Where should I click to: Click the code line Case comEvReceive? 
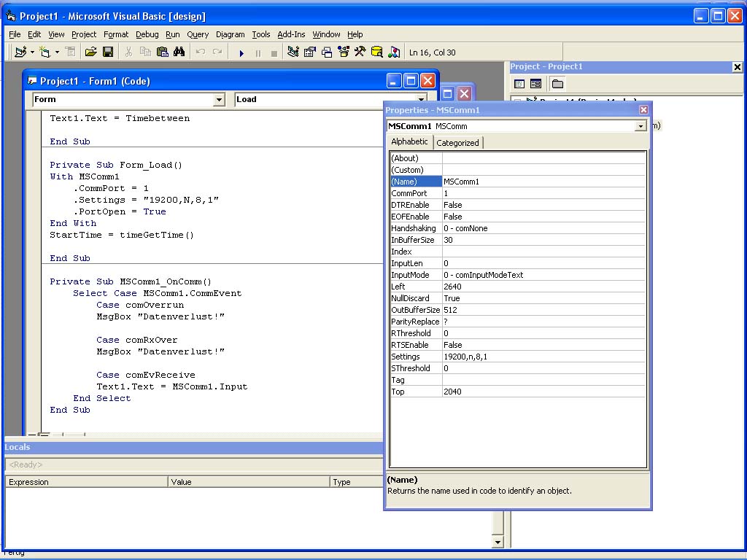146,375
